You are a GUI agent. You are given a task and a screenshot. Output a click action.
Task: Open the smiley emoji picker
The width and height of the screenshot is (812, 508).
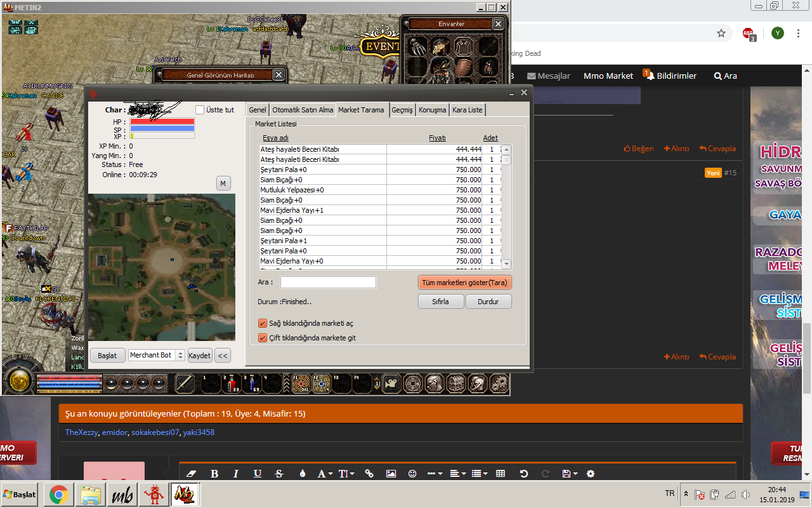click(412, 474)
